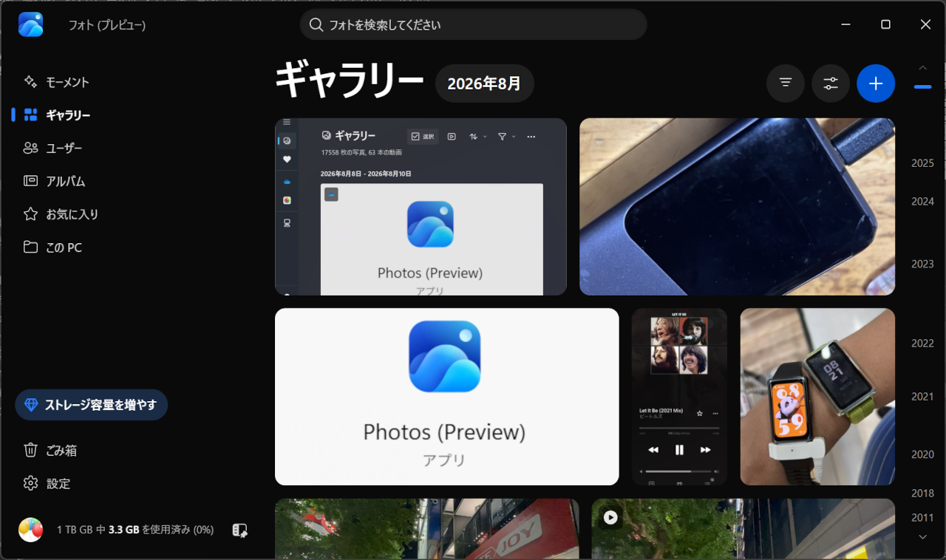Click in the photo search field
Image resolution: width=946 pixels, height=560 pixels.
tap(473, 24)
